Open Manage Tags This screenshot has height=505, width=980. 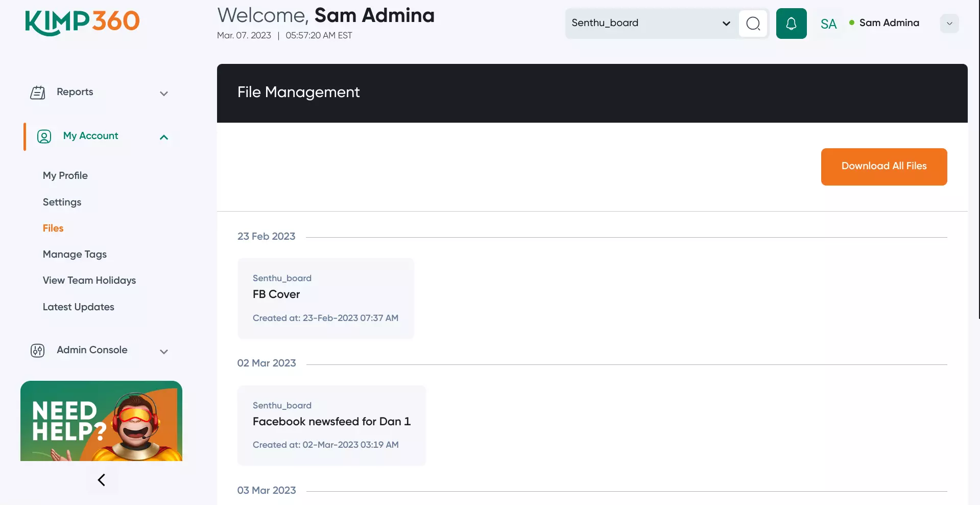[75, 254]
